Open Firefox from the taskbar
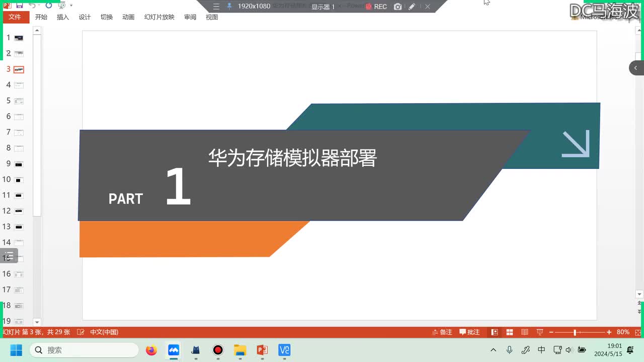Image resolution: width=644 pixels, height=362 pixels. [x=151, y=350]
